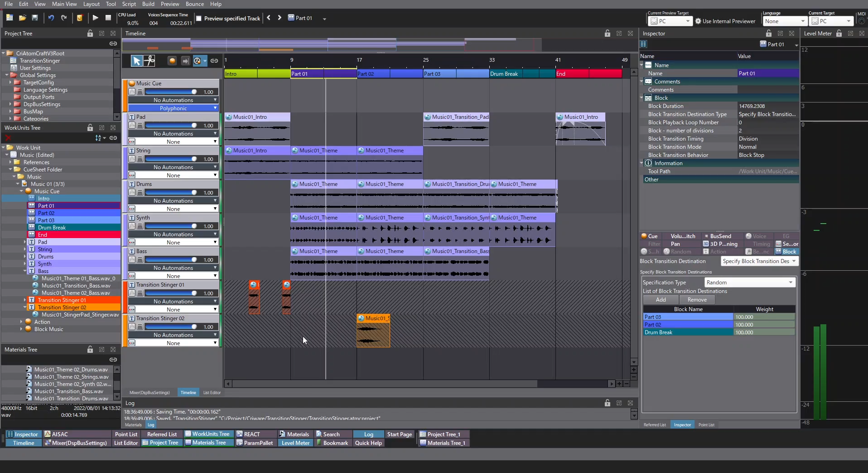This screenshot has height=473, width=868.
Task: Click the link icon in Timeline toolbar
Action: (214, 60)
